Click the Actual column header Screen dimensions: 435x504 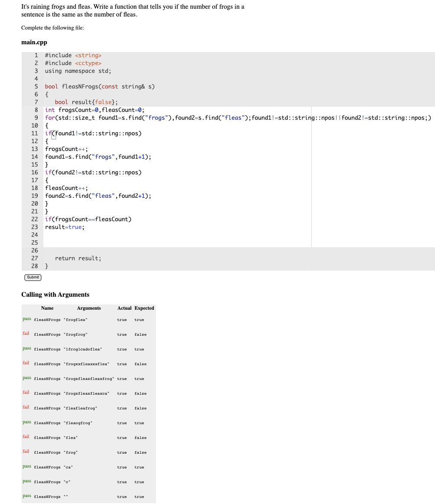click(124, 308)
